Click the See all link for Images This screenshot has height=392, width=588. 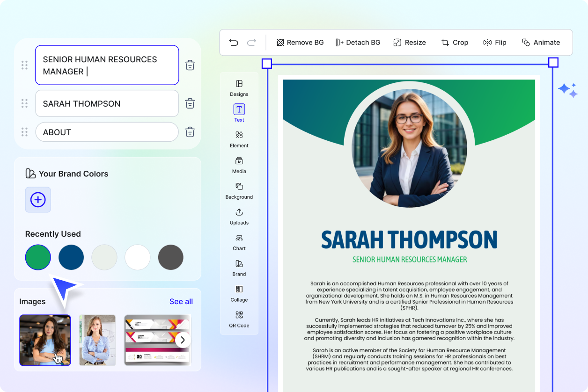tap(181, 301)
